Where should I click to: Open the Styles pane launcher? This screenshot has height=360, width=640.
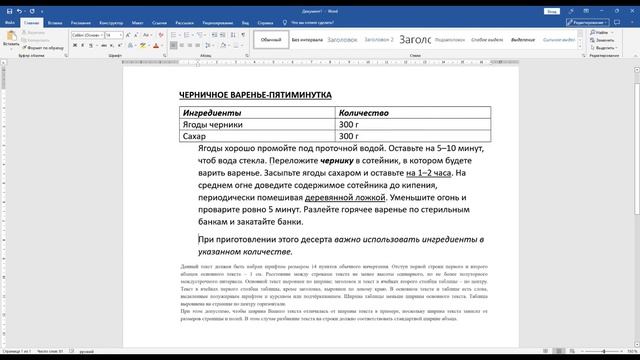click(x=583, y=56)
